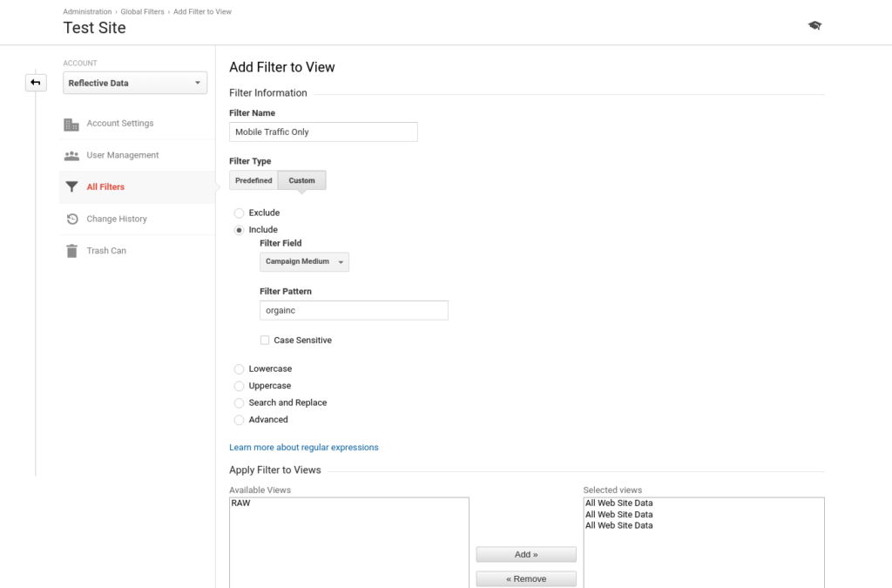Screen dimensions: 892x588
Task: Click the back arrow icon button
Action: [35, 83]
